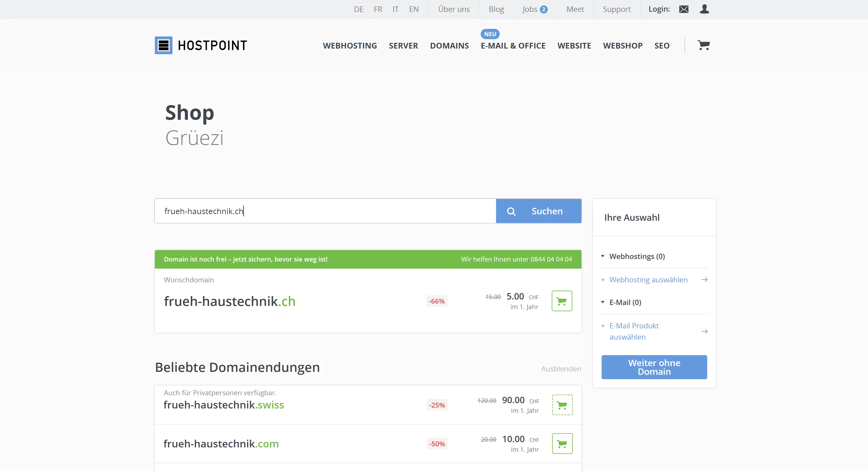Screen dimensions: 868x471
Task: Focus the domain search input field
Action: tap(325, 211)
